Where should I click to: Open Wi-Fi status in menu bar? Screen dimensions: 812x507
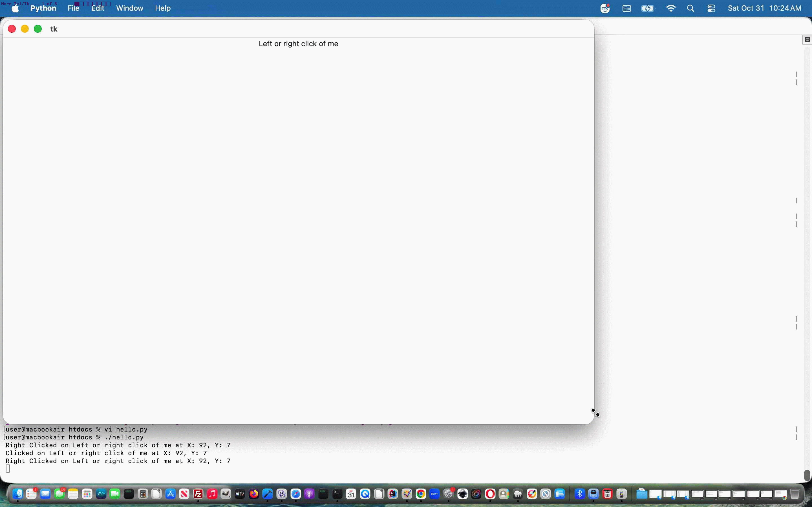(x=671, y=8)
